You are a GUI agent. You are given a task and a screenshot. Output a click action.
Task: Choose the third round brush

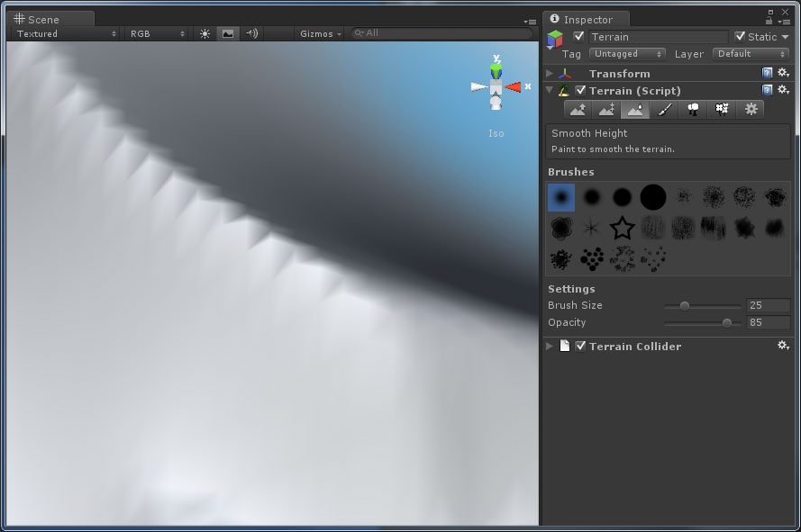coord(623,197)
